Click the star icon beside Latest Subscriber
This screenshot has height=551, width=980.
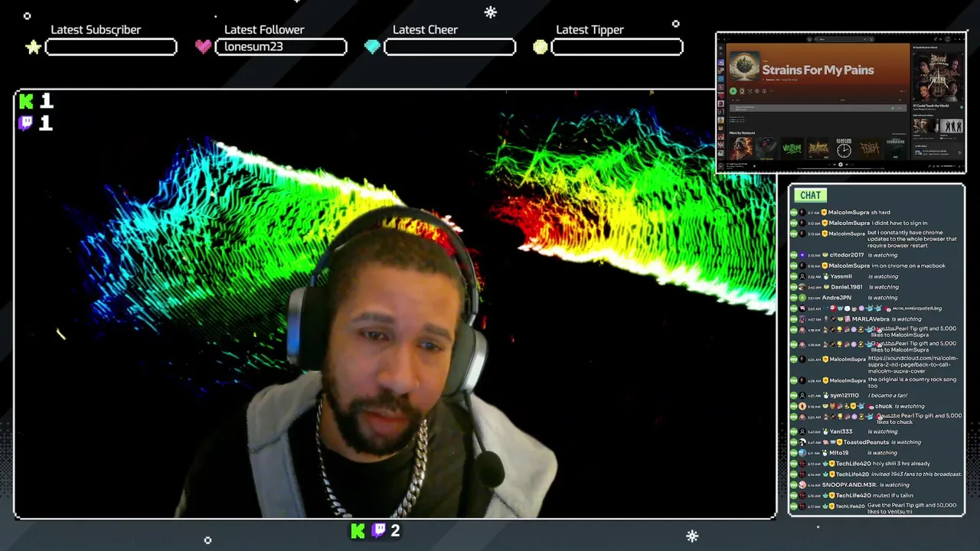(33, 47)
